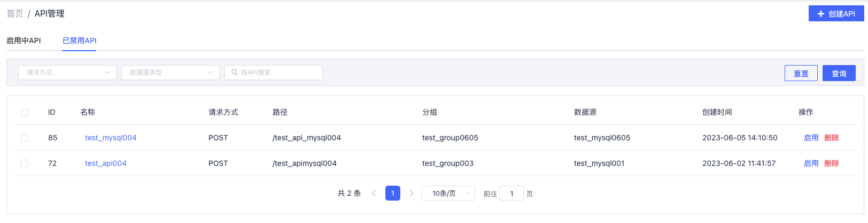This screenshot has width=868, height=223.
Task: Check the row for test_api004
Action: (x=25, y=163)
